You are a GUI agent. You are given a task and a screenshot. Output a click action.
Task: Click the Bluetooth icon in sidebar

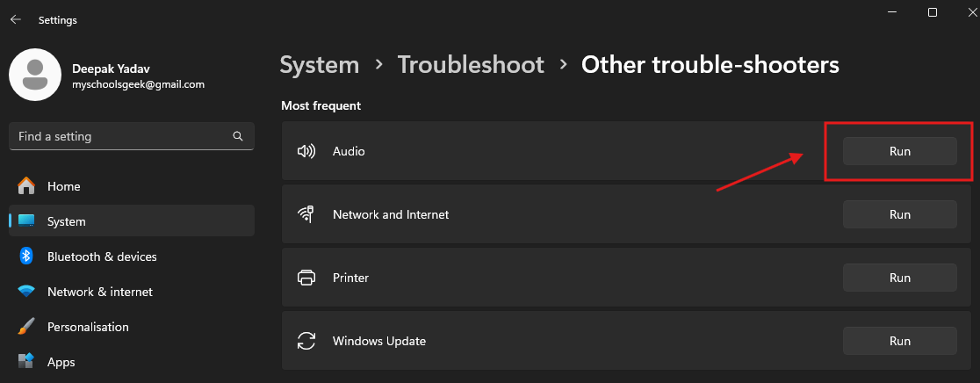click(26, 257)
